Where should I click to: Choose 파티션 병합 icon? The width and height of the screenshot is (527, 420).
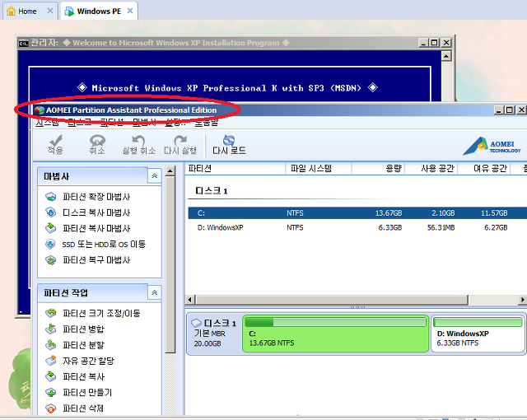point(51,329)
